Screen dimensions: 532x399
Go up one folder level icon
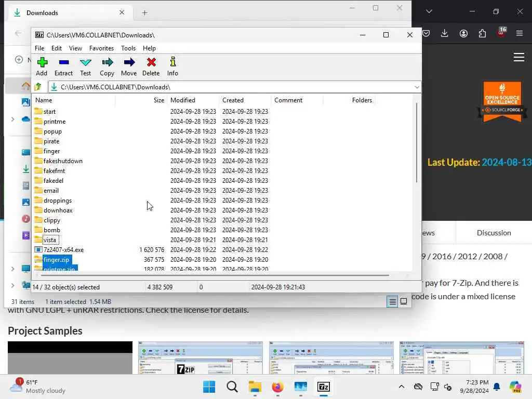pyautogui.click(x=38, y=87)
